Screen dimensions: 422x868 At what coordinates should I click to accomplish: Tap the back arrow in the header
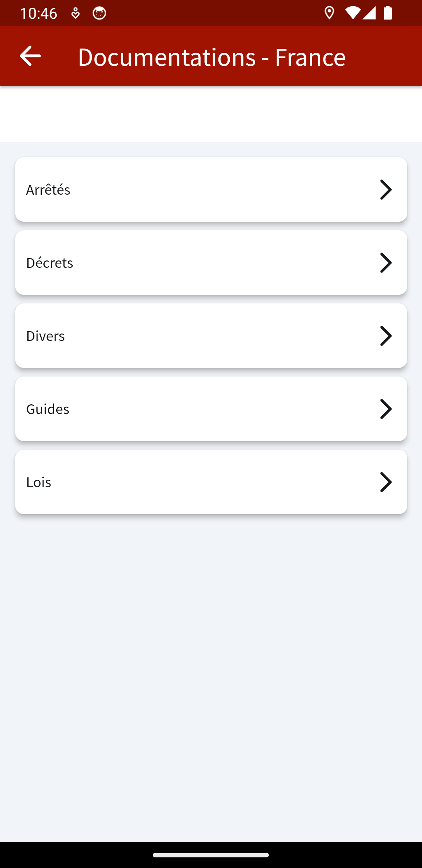tap(30, 56)
